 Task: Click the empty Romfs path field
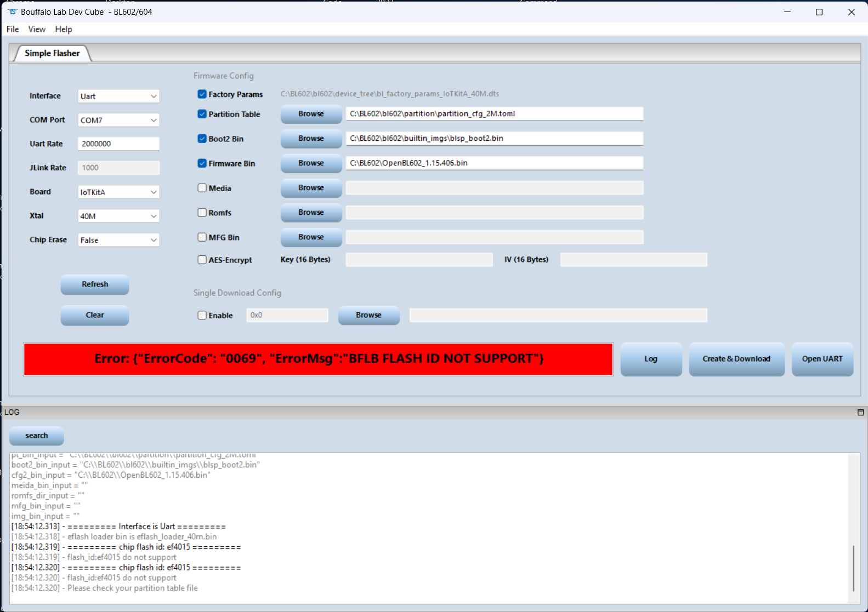[x=495, y=213]
